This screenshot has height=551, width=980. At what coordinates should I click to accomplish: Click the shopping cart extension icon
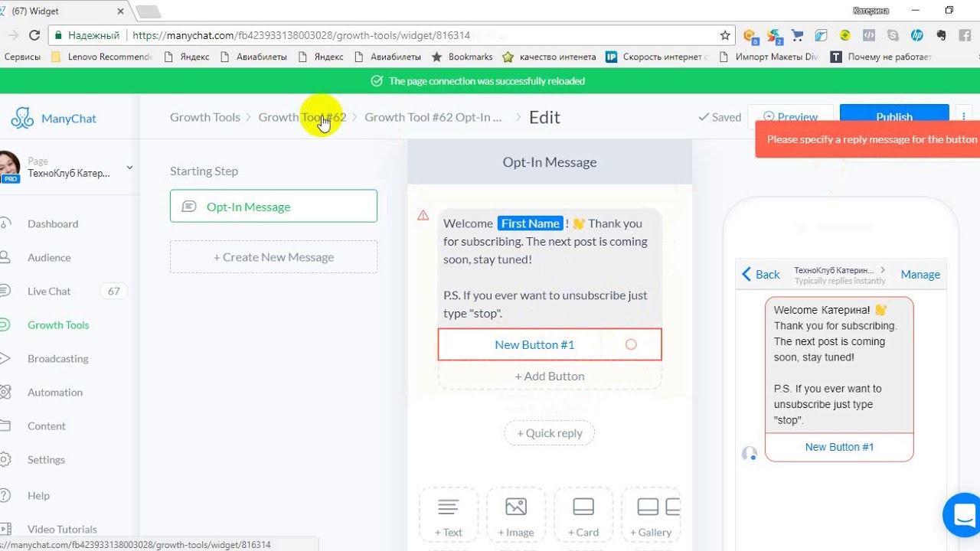click(798, 35)
